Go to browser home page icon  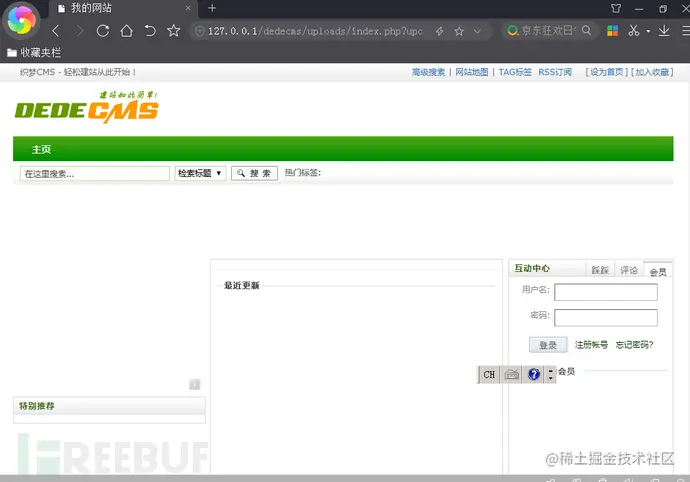tap(127, 31)
